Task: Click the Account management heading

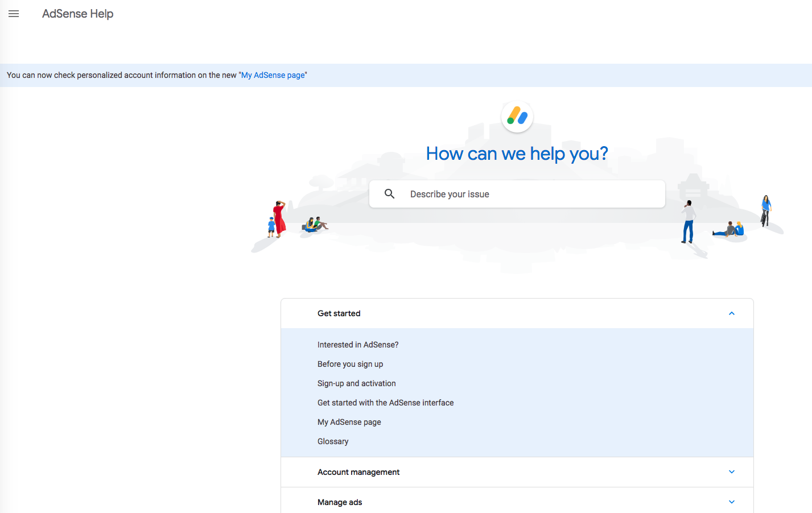Action: pyautogui.click(x=358, y=472)
